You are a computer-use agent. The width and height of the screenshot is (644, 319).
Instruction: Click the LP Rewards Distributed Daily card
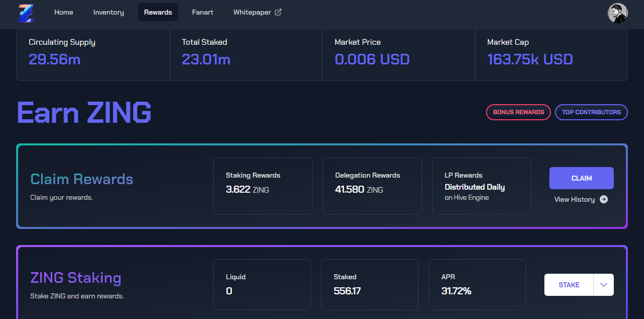point(481,186)
